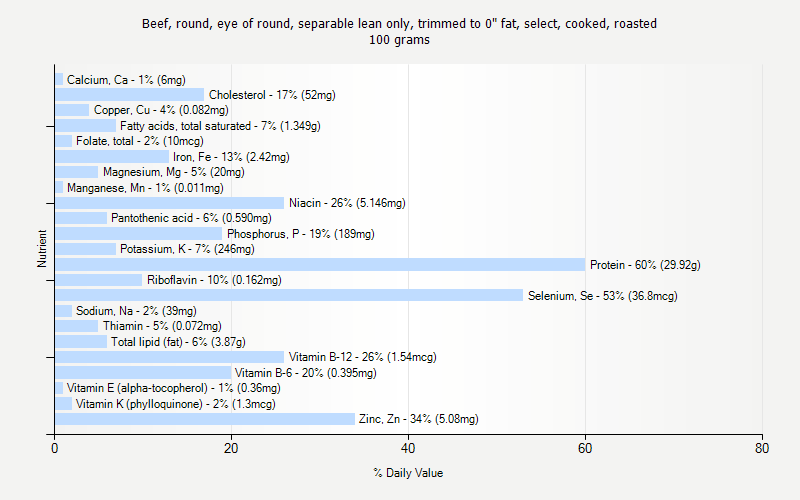Click the Sodium, Na label
The image size is (800, 500).
coord(136,311)
